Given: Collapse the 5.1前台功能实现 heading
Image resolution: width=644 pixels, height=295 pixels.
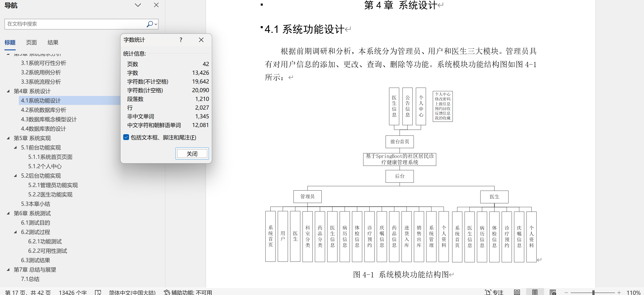Looking at the screenshot, I should (x=15, y=148).
